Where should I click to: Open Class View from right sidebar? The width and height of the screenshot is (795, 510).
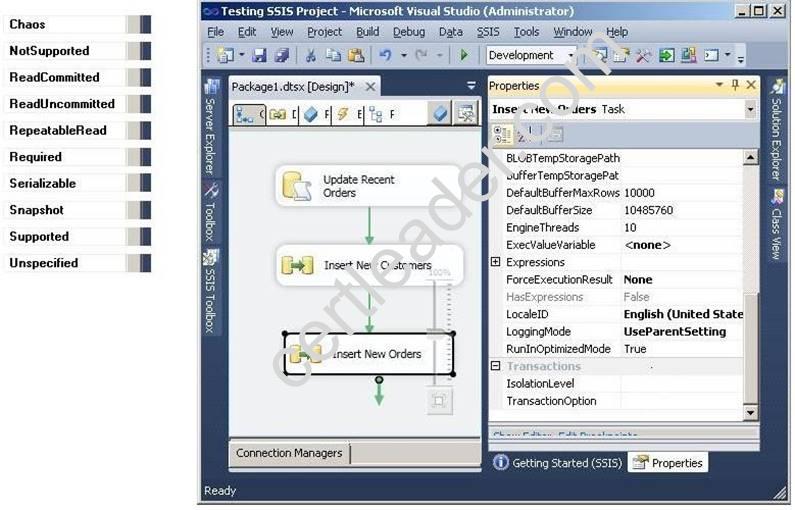(x=776, y=225)
